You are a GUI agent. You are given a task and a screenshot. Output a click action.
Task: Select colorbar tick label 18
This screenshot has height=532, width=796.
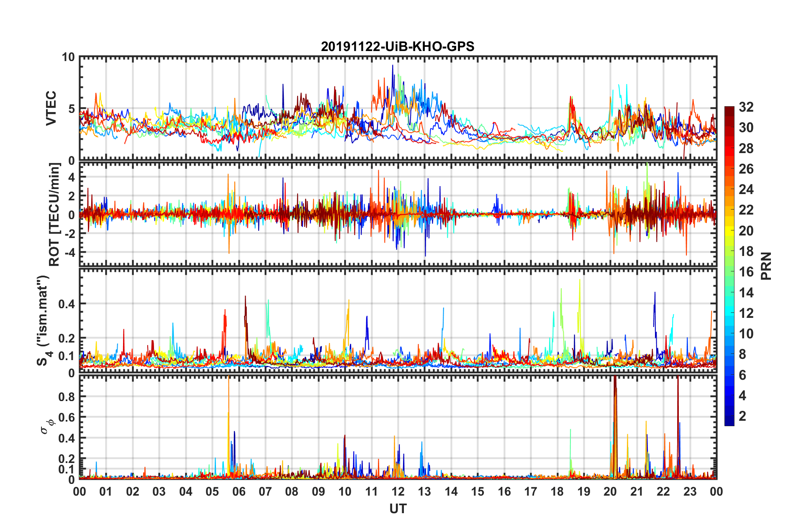coord(746,251)
